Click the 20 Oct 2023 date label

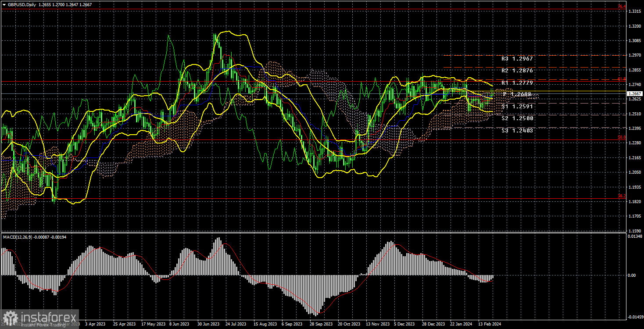349,324
